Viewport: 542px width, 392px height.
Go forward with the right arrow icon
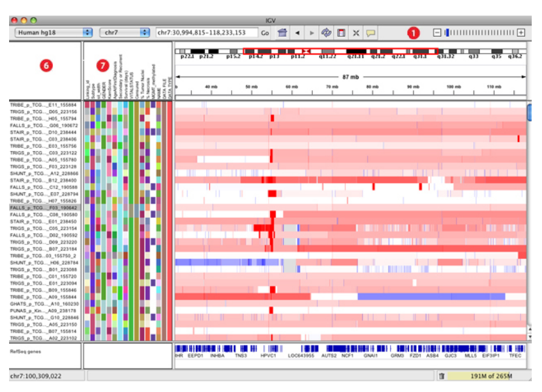click(x=312, y=33)
